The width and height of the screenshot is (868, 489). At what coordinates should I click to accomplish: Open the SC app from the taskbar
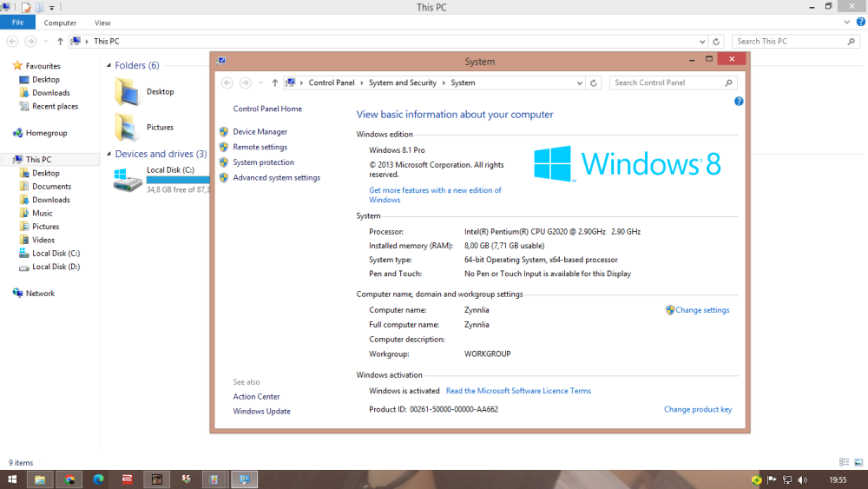[186, 479]
